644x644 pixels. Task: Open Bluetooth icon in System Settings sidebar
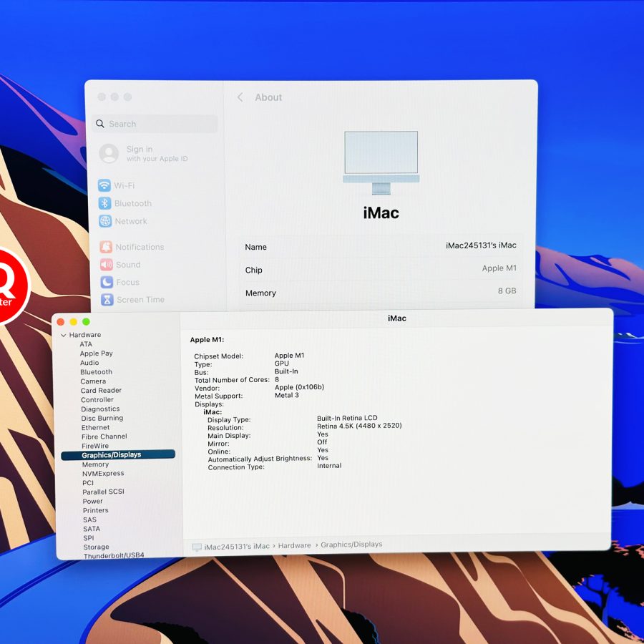[104, 203]
